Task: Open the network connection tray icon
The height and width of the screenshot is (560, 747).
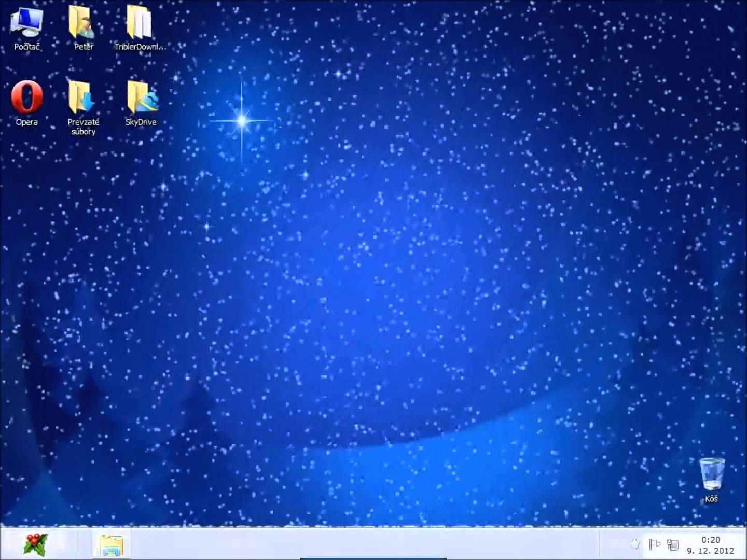Action: pyautogui.click(x=673, y=544)
